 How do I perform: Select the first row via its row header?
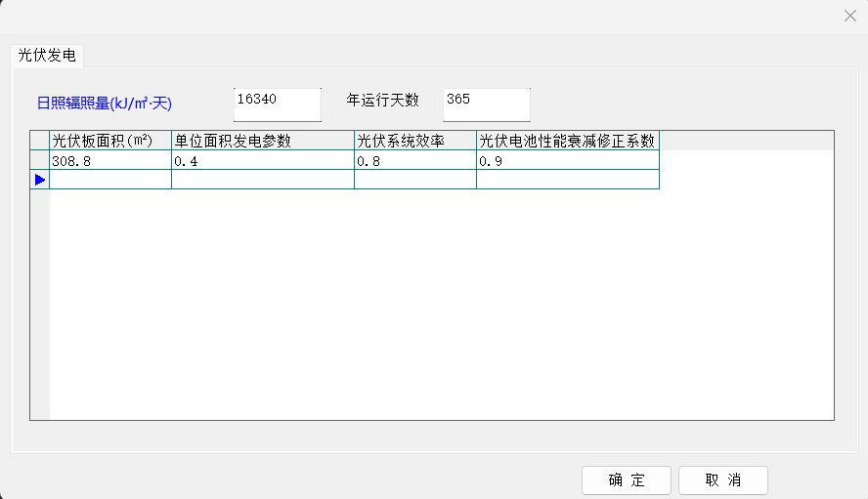40,161
